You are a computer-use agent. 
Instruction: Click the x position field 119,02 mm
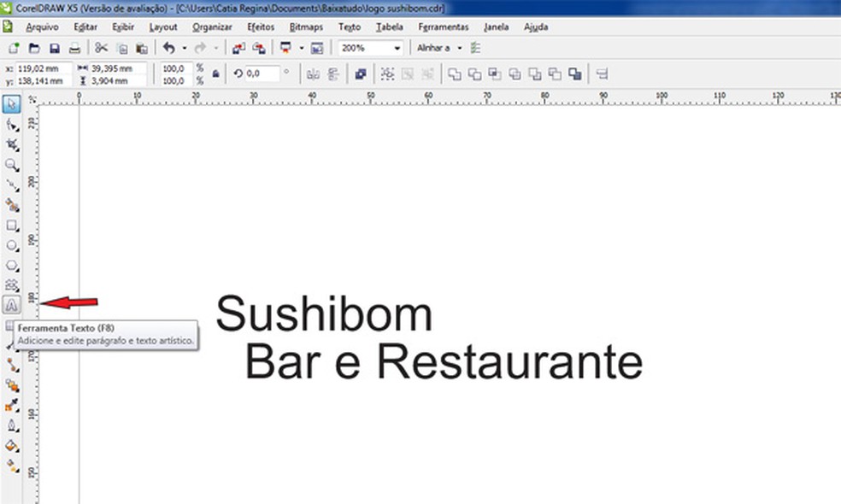[44, 68]
